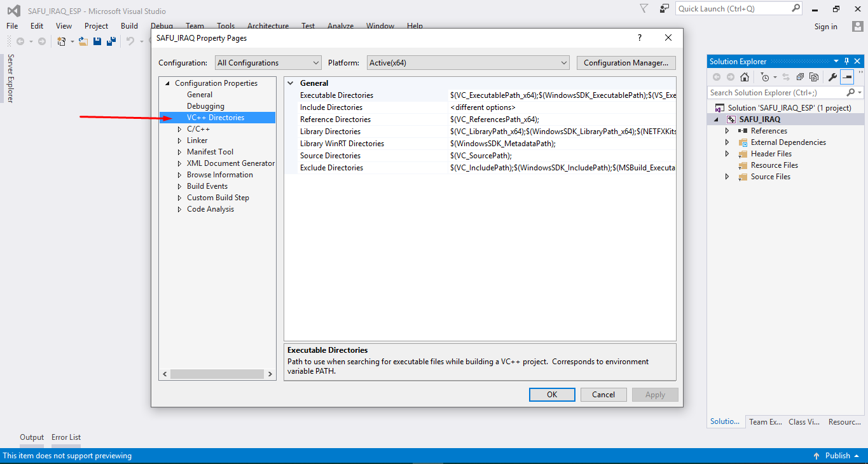Open the Output tab
868x464 pixels.
[32, 437]
